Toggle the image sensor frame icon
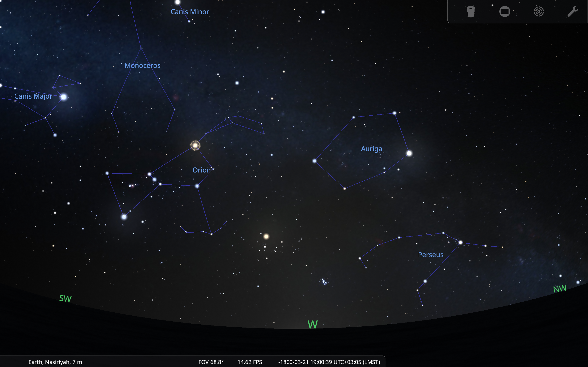 [504, 12]
